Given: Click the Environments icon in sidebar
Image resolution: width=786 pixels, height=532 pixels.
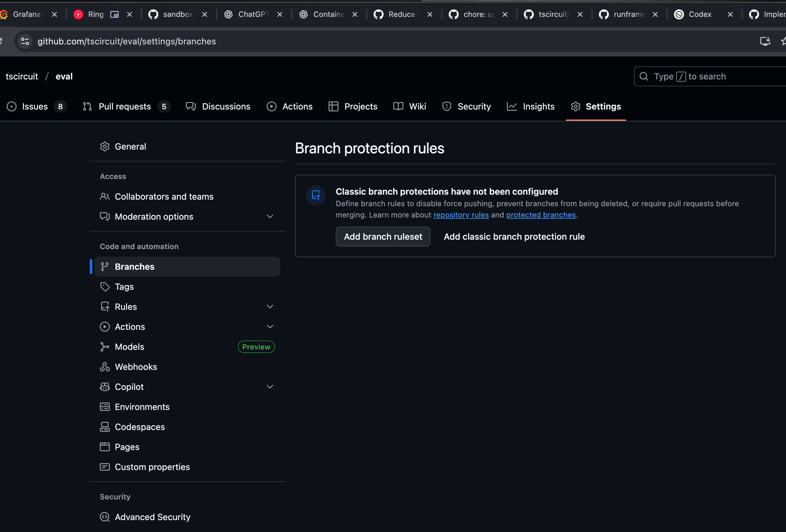Looking at the screenshot, I should pos(105,407).
